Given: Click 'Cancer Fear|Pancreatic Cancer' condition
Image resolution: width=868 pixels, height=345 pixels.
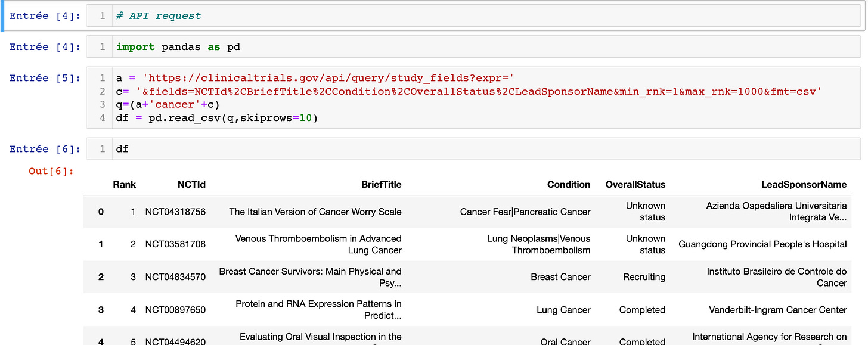Looking at the screenshot, I should [525, 212].
